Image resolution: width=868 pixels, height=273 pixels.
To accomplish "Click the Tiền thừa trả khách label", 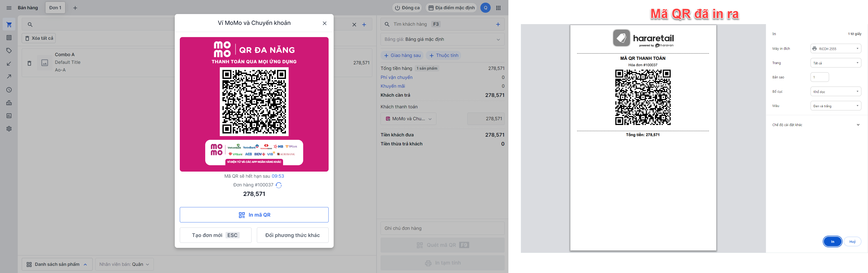I will 401,144.
